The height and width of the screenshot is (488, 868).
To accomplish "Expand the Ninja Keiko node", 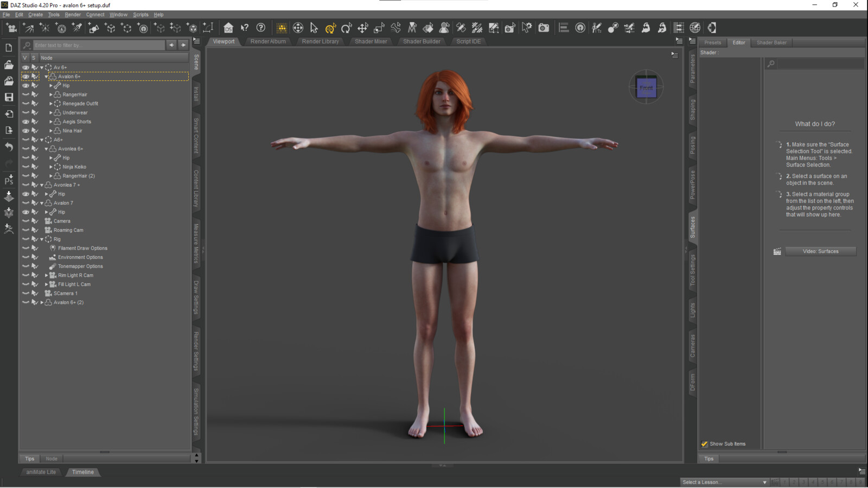I will point(51,167).
